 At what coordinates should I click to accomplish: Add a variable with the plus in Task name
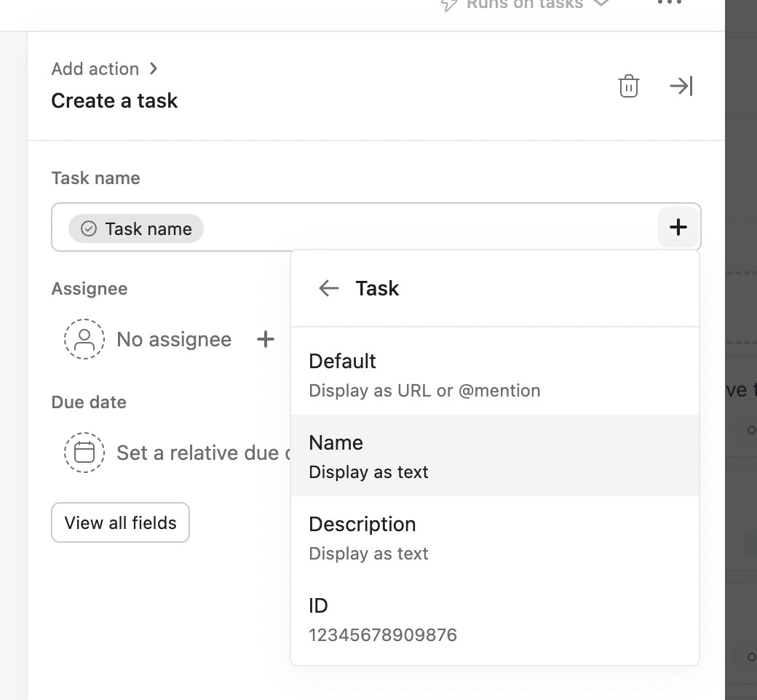[677, 226]
